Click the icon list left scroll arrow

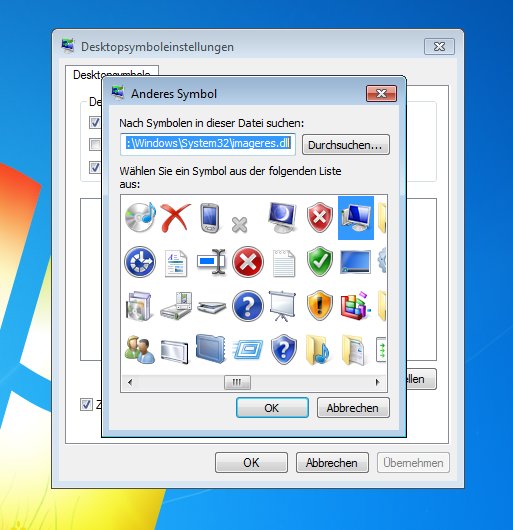[x=130, y=382]
